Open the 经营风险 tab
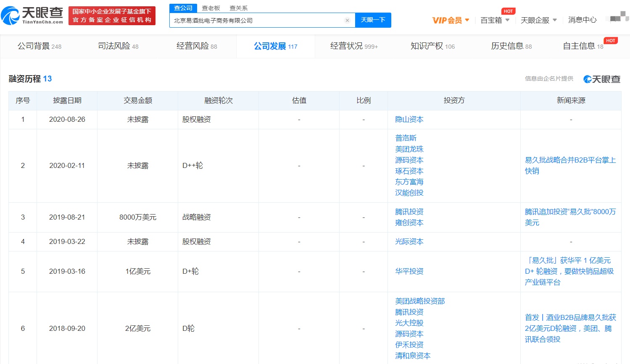The width and height of the screenshot is (630, 364). point(197,46)
